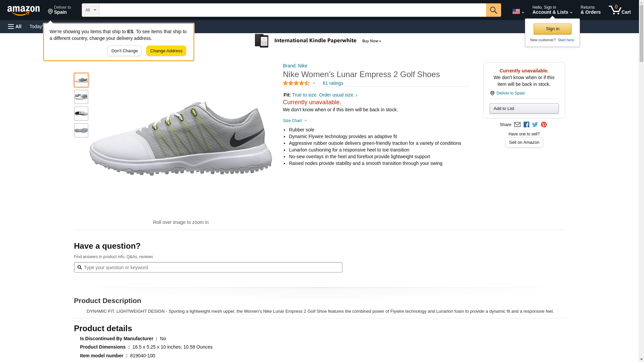
Task: Expand the All search category dropdown
Action: pos(91,10)
